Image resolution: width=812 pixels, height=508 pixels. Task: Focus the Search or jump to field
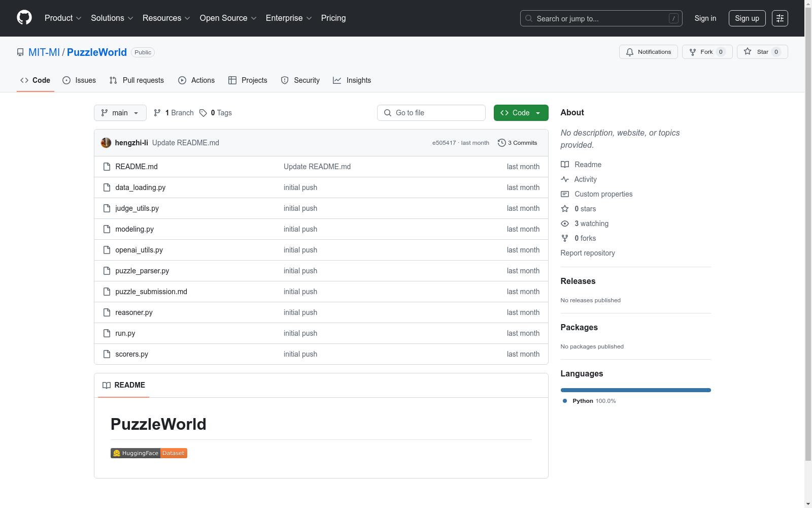(x=601, y=18)
